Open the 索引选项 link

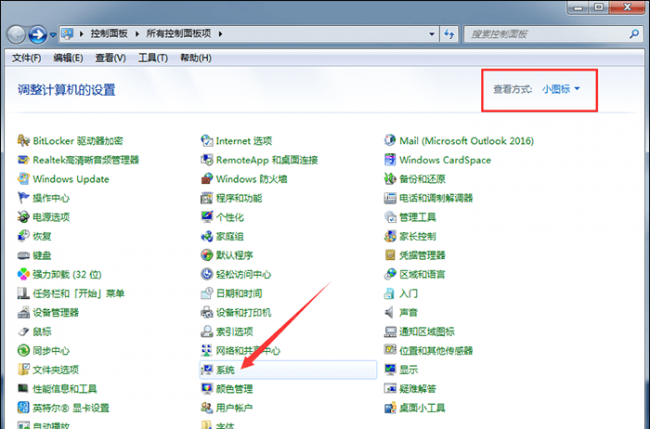[x=234, y=332]
